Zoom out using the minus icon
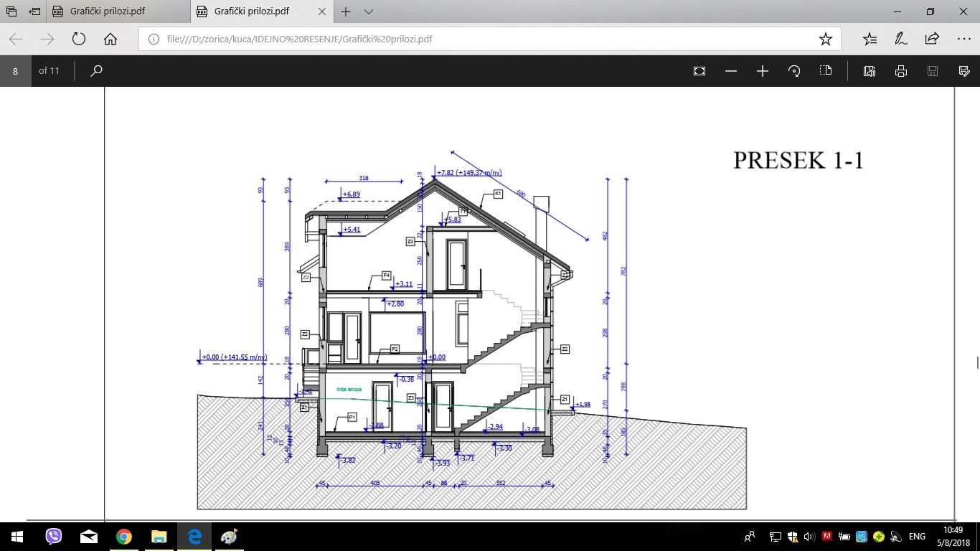The width and height of the screenshot is (980, 551). click(731, 71)
